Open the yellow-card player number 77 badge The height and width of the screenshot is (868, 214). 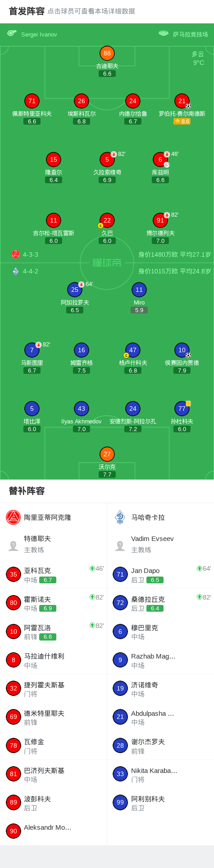[182, 409]
